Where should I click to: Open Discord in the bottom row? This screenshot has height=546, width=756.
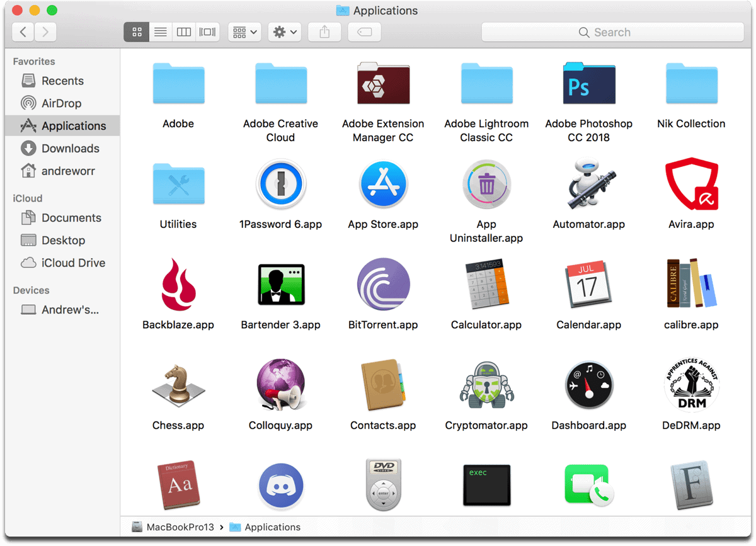tap(281, 485)
